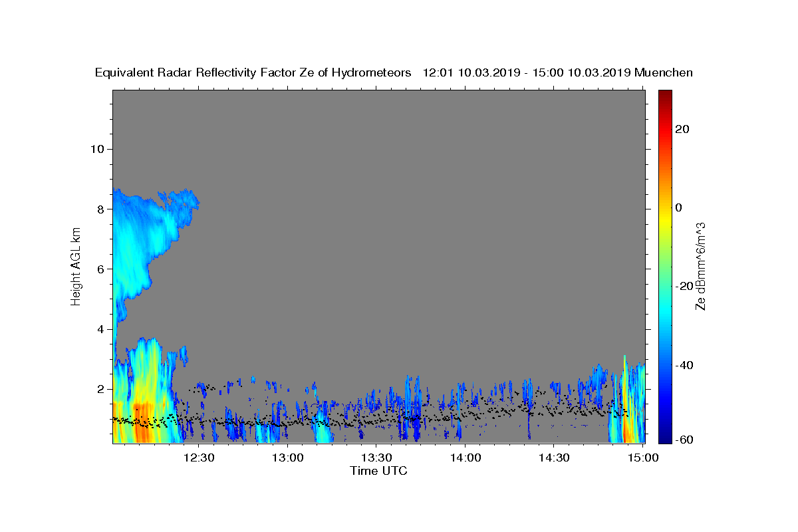
Task: Click the dark red top of the colorbar
Action: pos(665,95)
